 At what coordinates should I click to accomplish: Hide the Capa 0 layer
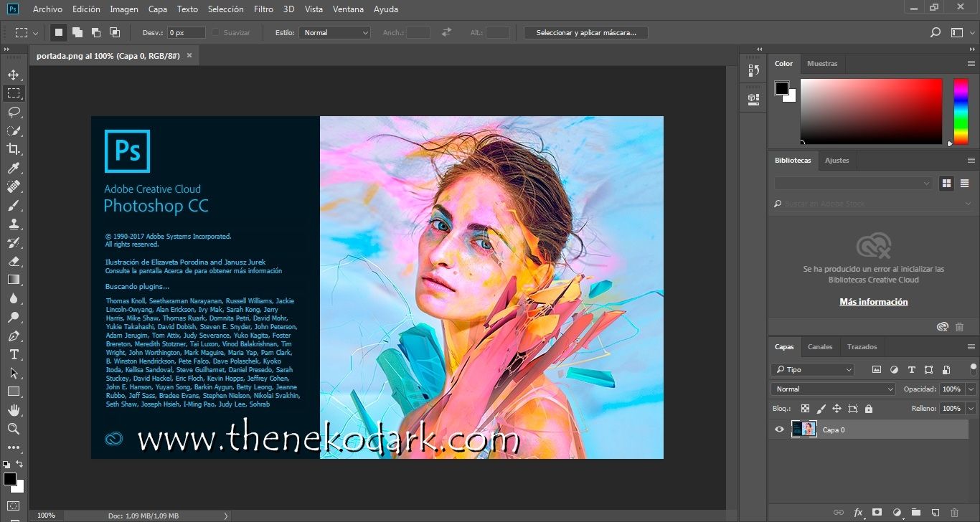pos(779,429)
